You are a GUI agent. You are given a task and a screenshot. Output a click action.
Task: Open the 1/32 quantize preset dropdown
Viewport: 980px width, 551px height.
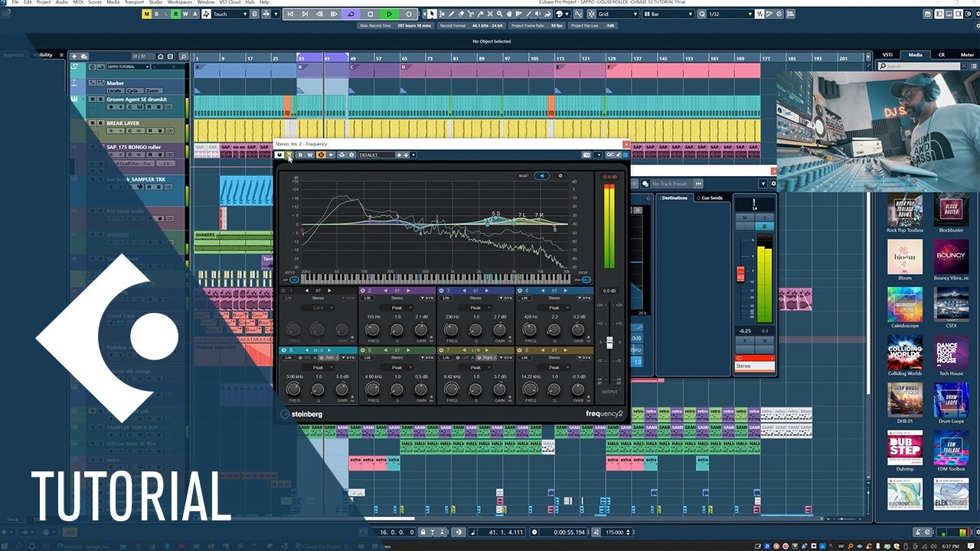pyautogui.click(x=730, y=14)
